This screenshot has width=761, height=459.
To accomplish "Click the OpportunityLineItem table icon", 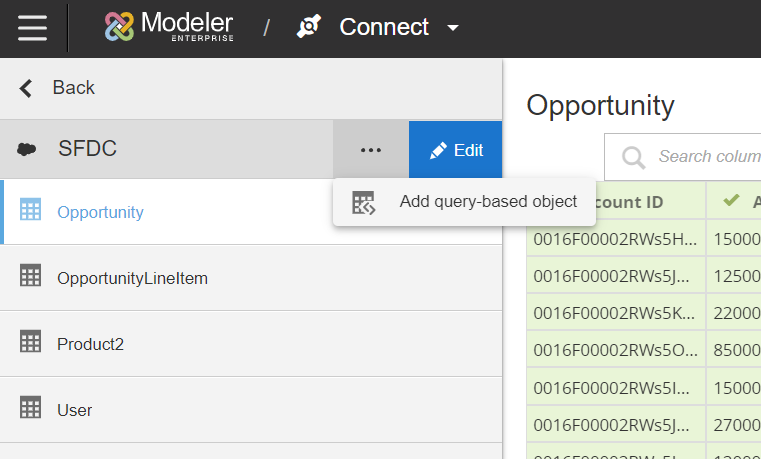I will (31, 276).
